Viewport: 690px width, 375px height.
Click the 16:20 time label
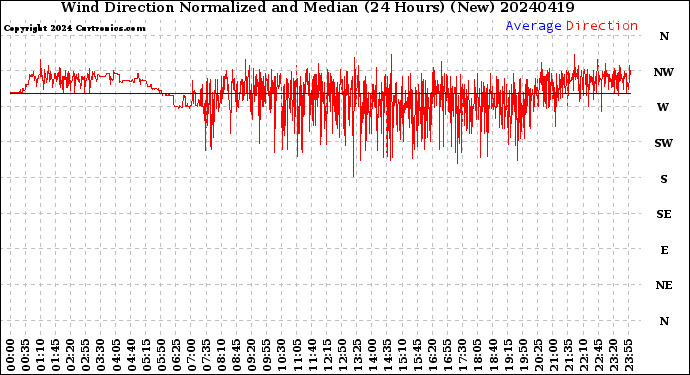433,355
